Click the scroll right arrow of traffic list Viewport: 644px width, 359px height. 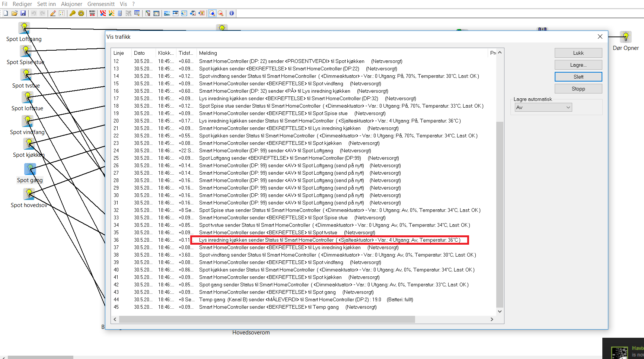(492, 319)
